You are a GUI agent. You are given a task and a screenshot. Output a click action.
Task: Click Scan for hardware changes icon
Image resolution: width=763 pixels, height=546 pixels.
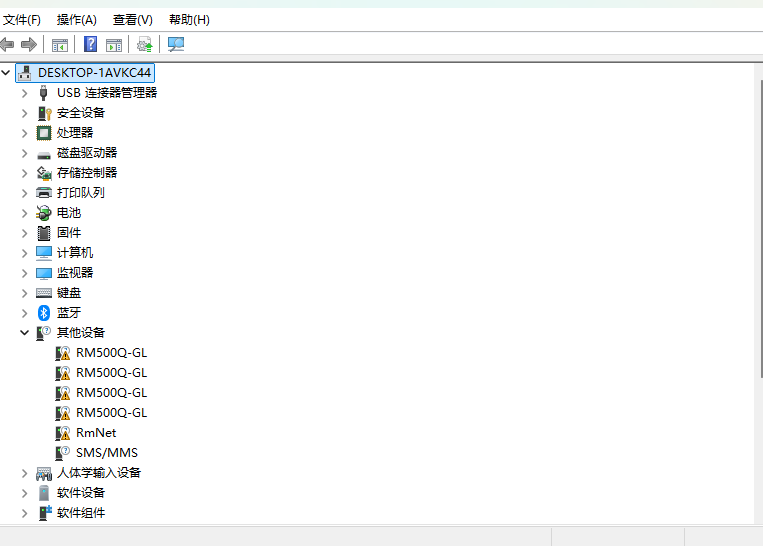pyautogui.click(x=176, y=44)
